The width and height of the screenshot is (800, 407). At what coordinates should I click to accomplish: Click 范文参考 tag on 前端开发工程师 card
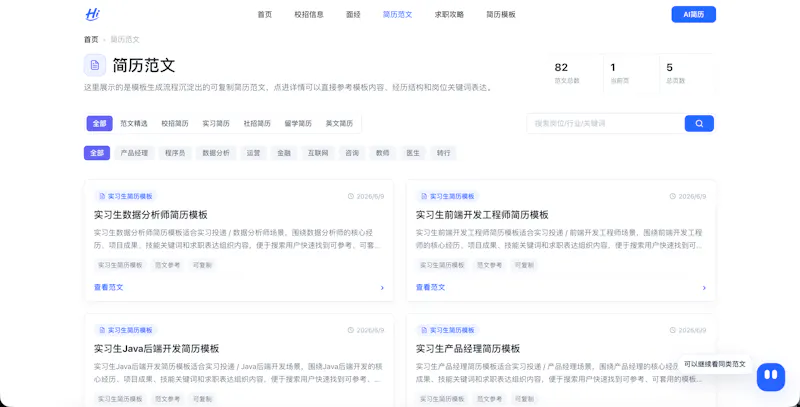(x=489, y=265)
